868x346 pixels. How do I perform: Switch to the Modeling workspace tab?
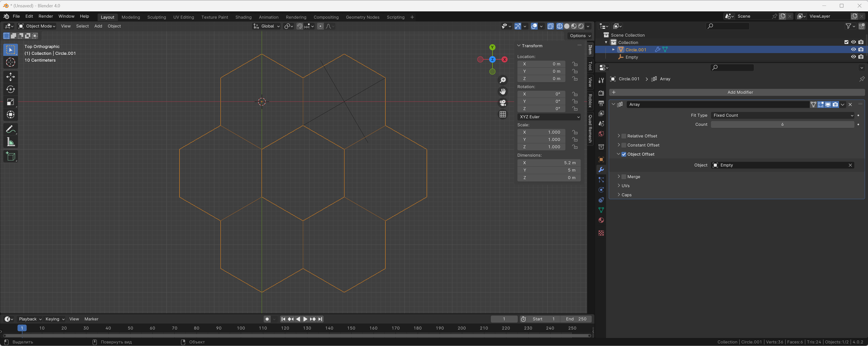(131, 17)
